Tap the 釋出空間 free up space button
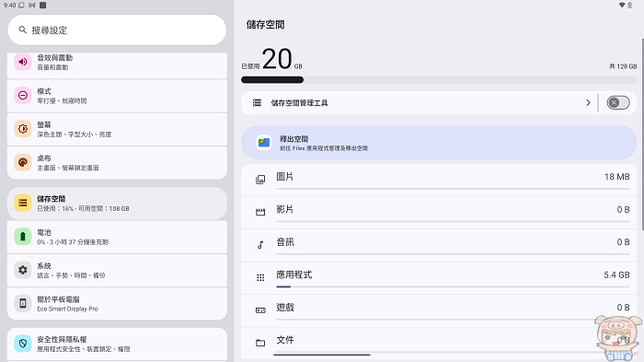 [x=439, y=143]
